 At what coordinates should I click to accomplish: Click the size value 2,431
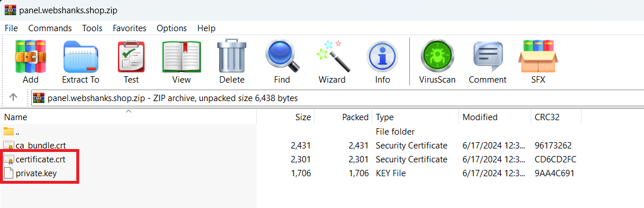point(300,145)
